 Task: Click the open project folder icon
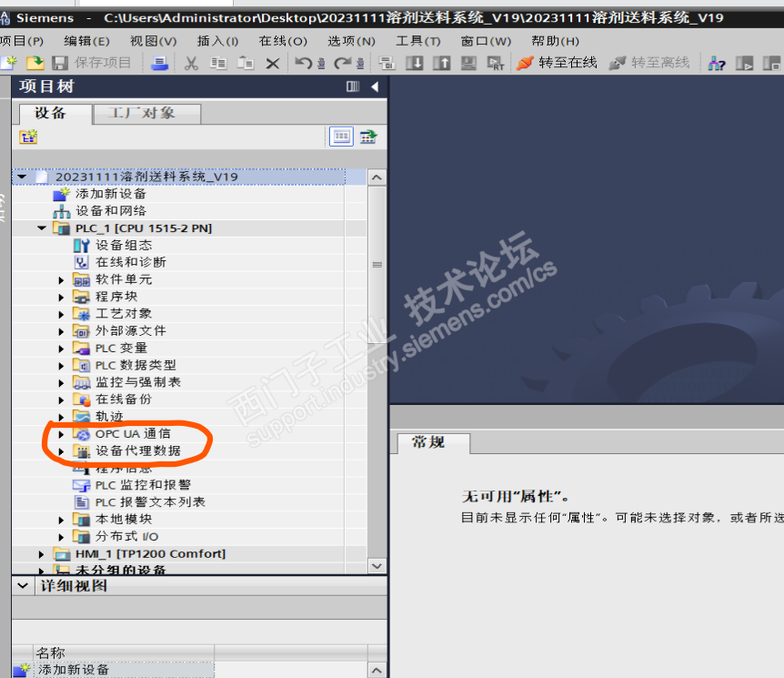(35, 63)
